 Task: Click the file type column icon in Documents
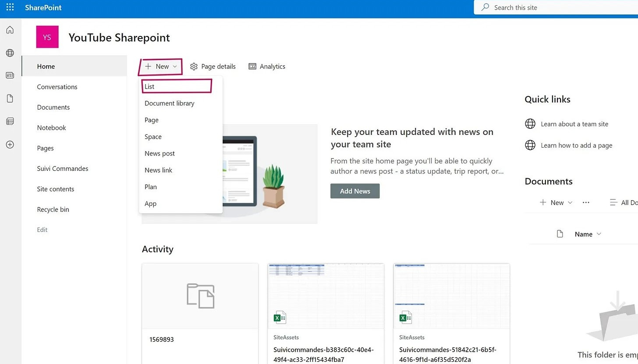point(560,234)
